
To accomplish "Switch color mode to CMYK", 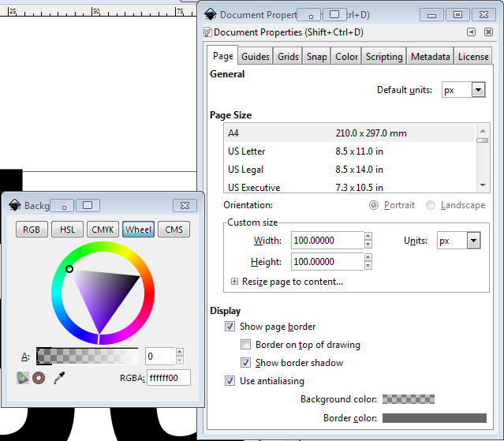I will [x=103, y=230].
